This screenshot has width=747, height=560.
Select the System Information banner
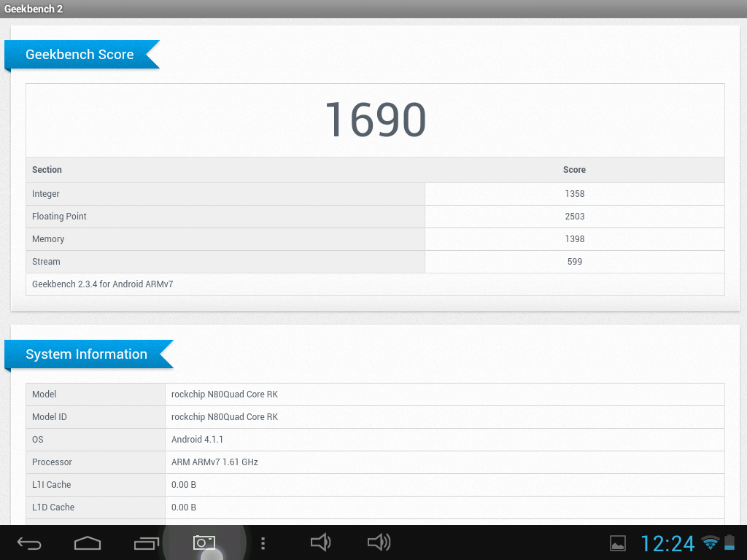88,354
